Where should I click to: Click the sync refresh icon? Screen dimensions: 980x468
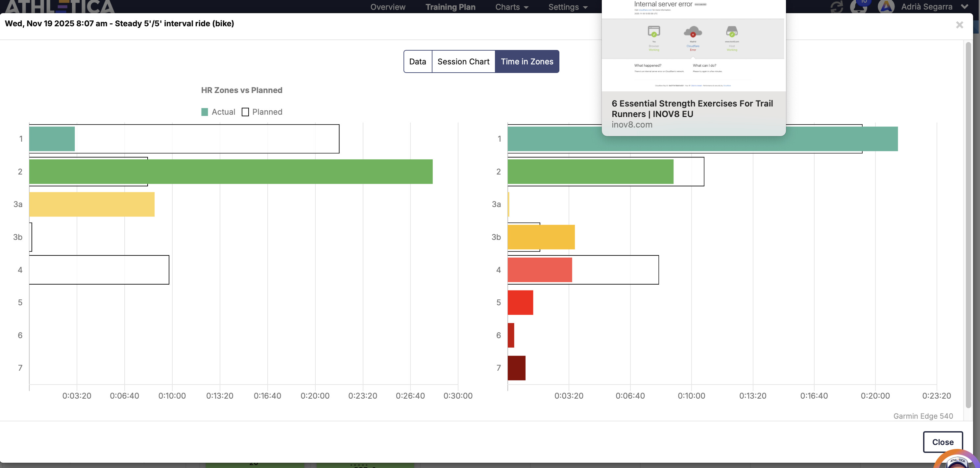[837, 7]
